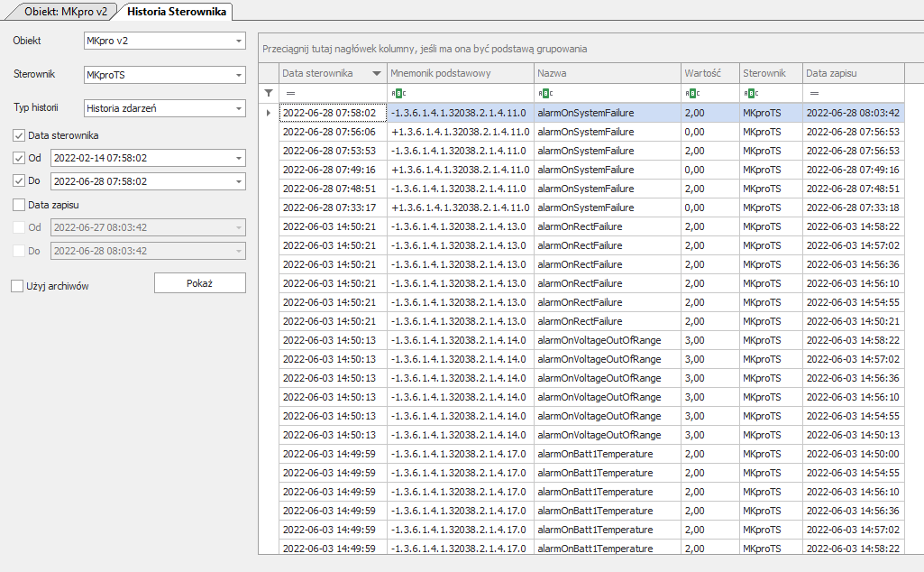The image size is (924, 572).
Task: Select Data sterownika cell 2022-06-28 07:58:02 in grid
Action: (333, 113)
